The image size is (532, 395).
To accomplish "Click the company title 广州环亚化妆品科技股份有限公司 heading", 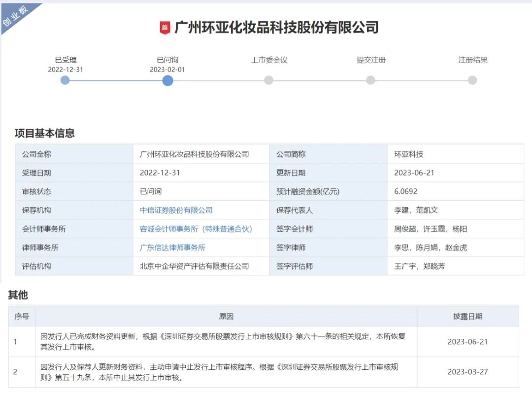I will tap(276, 27).
